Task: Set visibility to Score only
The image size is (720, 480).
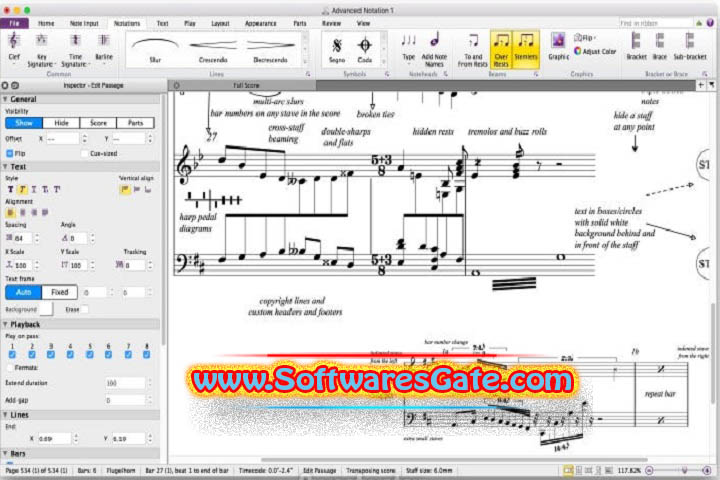Action: click(98, 123)
